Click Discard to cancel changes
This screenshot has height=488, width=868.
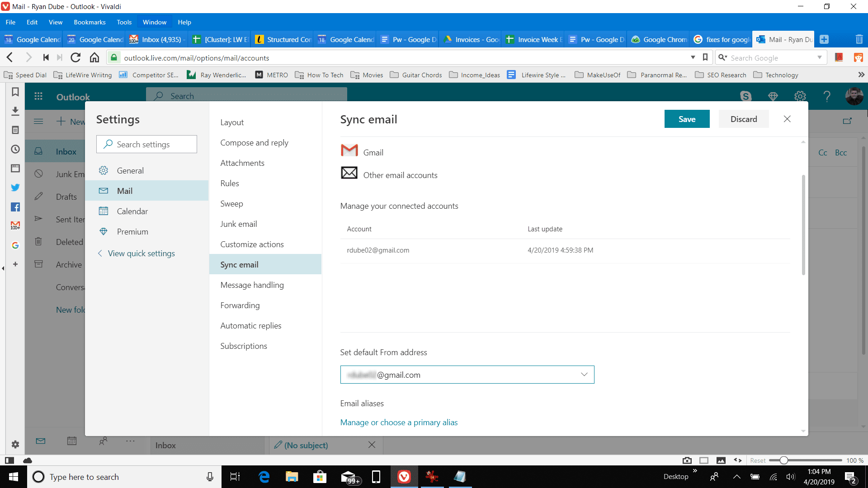[x=743, y=118]
